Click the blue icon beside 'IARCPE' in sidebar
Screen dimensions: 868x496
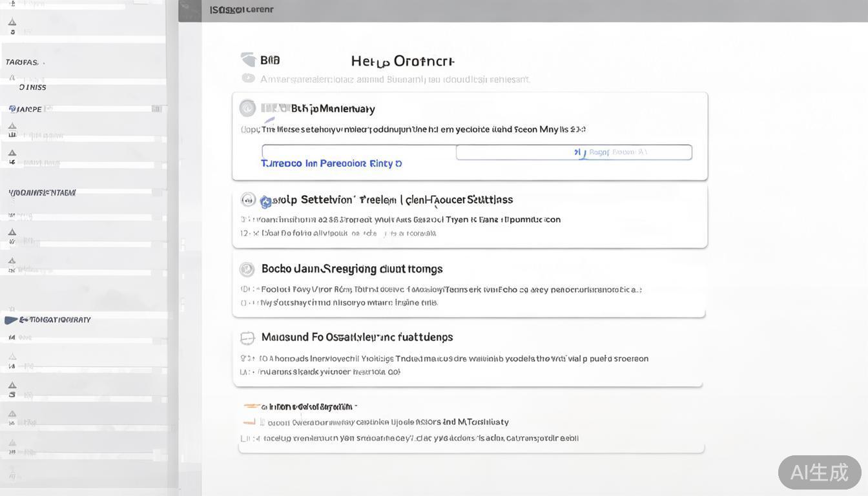12,109
